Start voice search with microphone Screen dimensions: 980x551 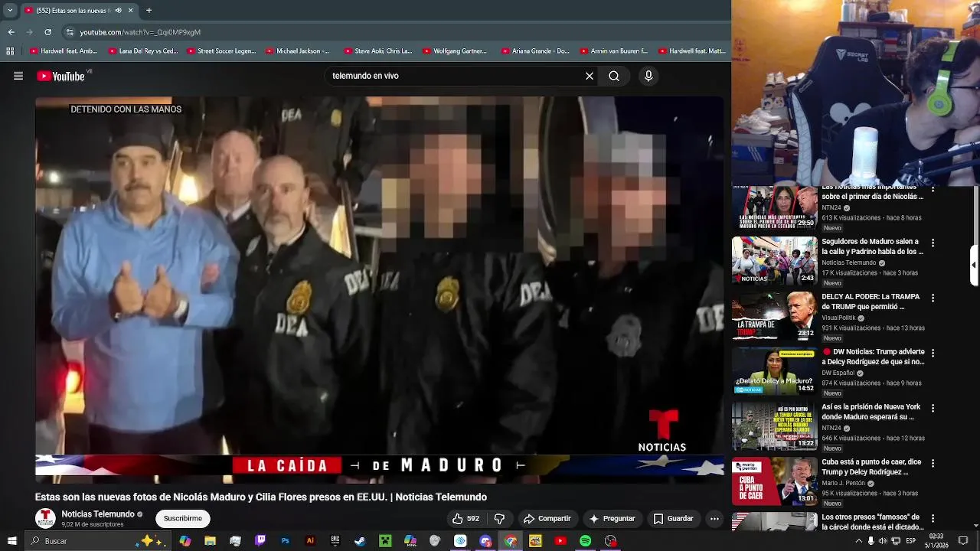(x=648, y=76)
